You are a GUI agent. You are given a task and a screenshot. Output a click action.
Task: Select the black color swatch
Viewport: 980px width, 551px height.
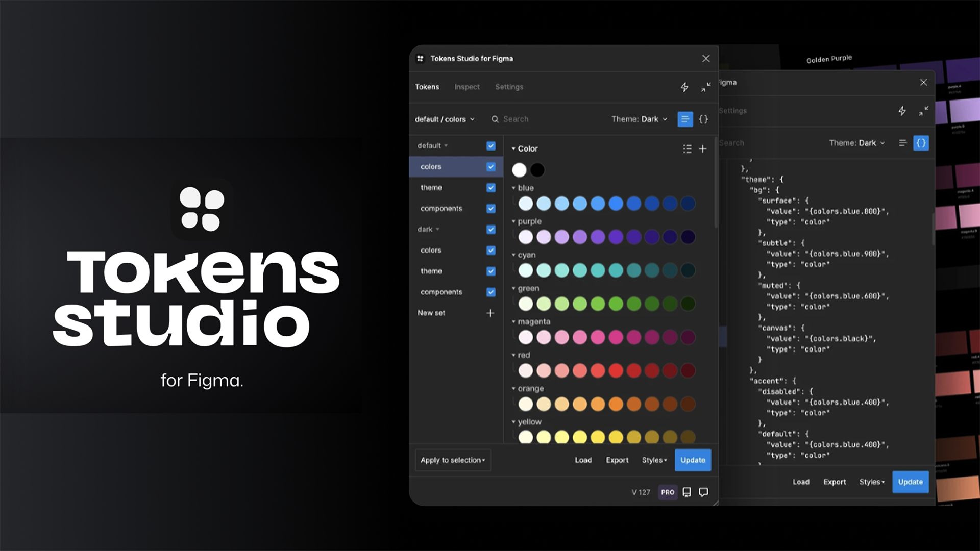click(537, 170)
